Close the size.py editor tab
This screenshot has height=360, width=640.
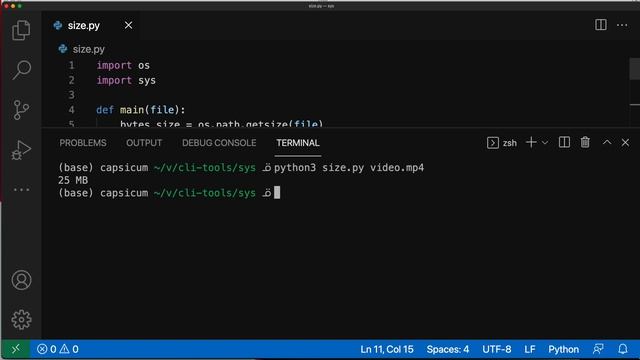(128, 25)
